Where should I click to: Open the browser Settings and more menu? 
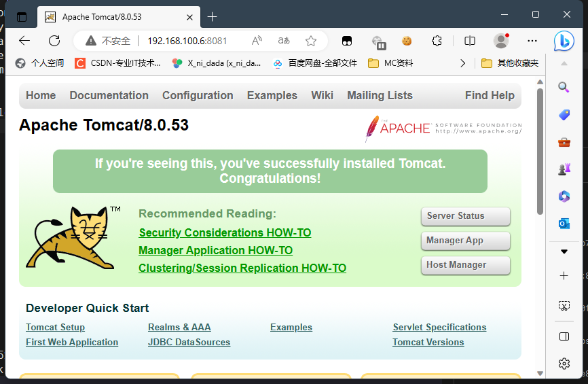point(532,41)
